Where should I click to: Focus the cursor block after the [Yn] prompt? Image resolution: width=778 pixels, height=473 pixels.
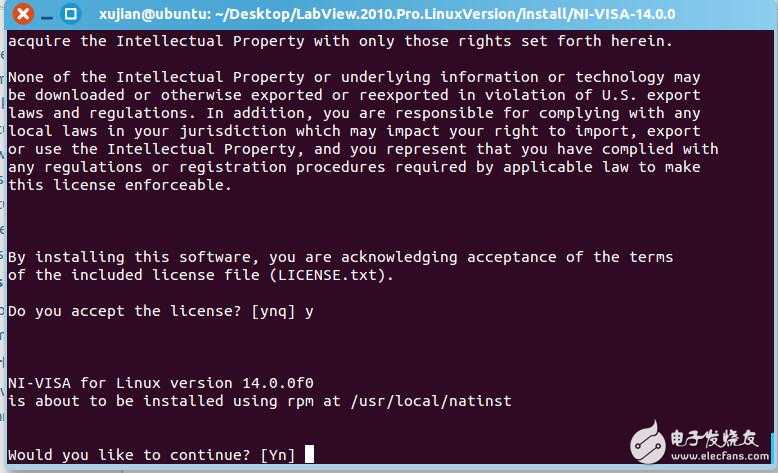[309, 455]
